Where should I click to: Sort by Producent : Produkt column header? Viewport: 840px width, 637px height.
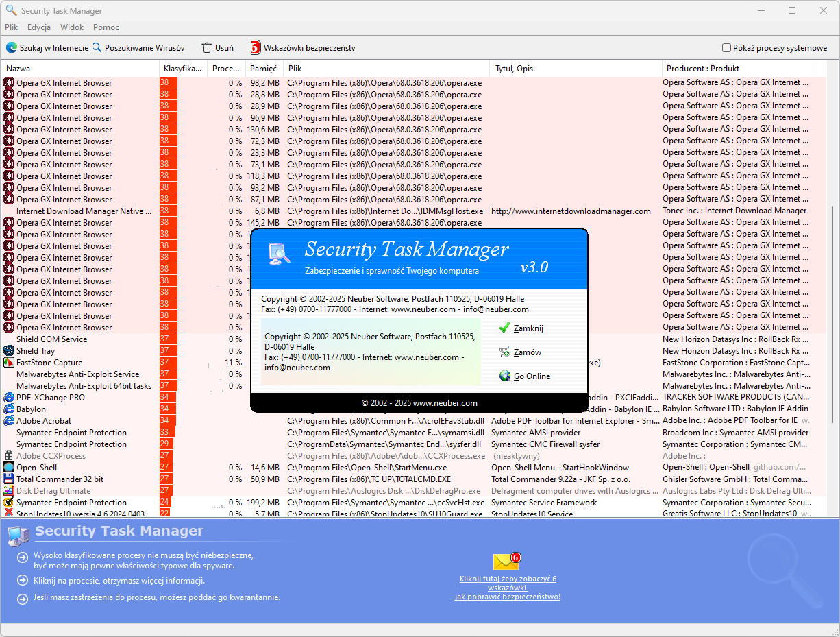click(x=738, y=69)
